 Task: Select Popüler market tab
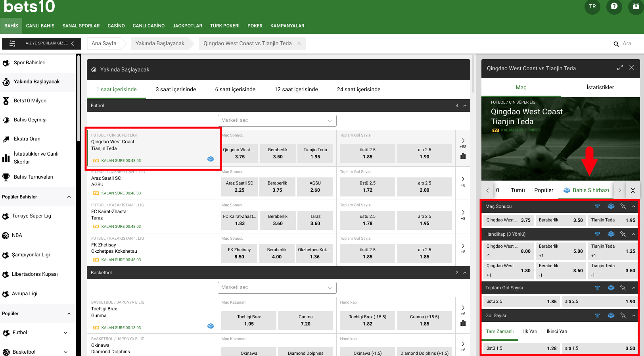(x=544, y=191)
